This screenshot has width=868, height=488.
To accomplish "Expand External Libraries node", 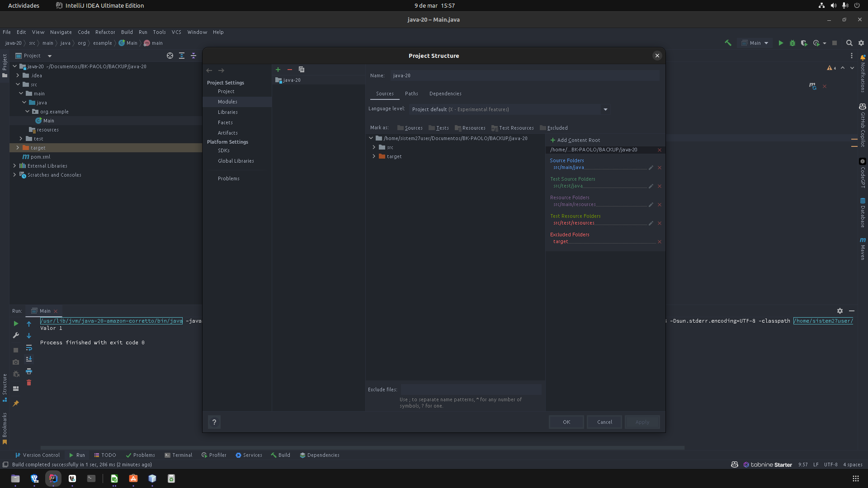I will 14,166.
